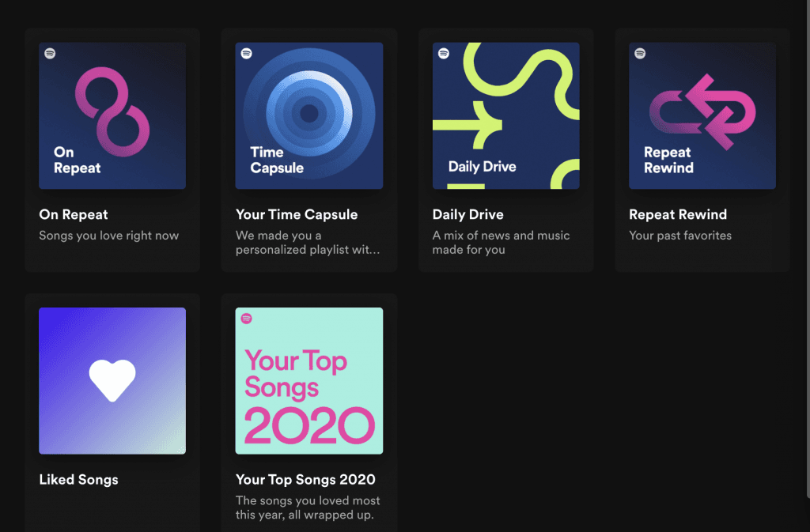Open the Repeat Rewind title link
The image size is (810, 532).
pos(677,214)
